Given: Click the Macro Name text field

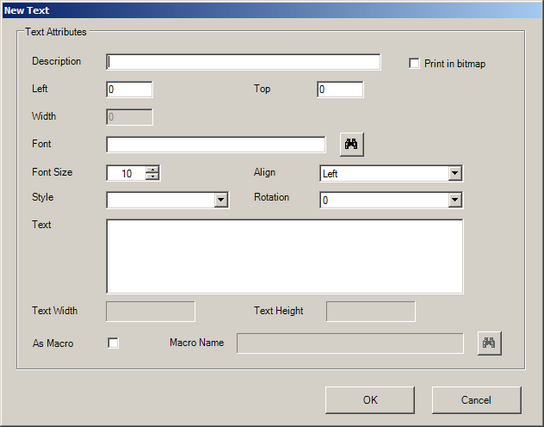Looking at the screenshot, I should coord(350,343).
